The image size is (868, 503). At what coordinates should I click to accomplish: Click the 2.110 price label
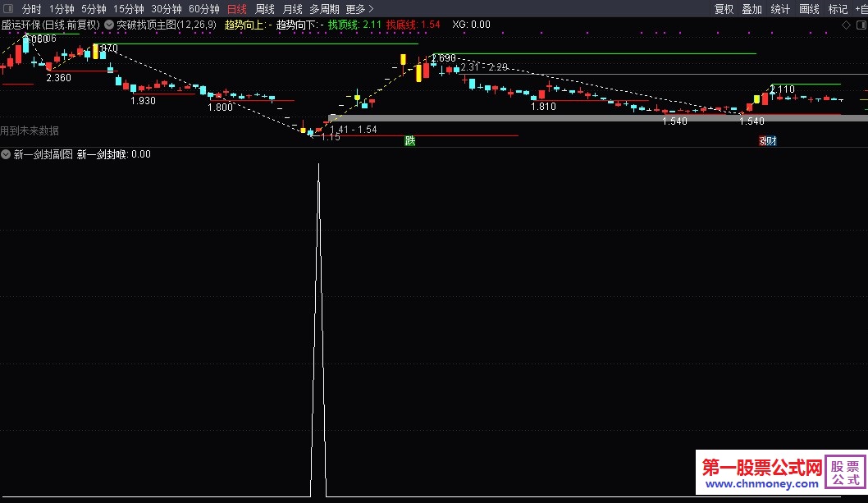pos(782,89)
